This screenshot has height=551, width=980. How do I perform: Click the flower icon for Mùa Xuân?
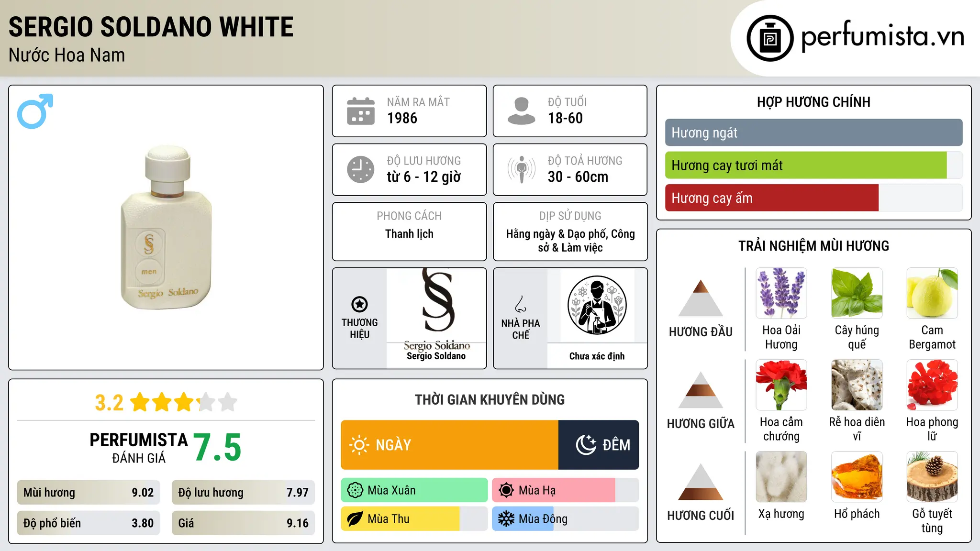point(355,490)
